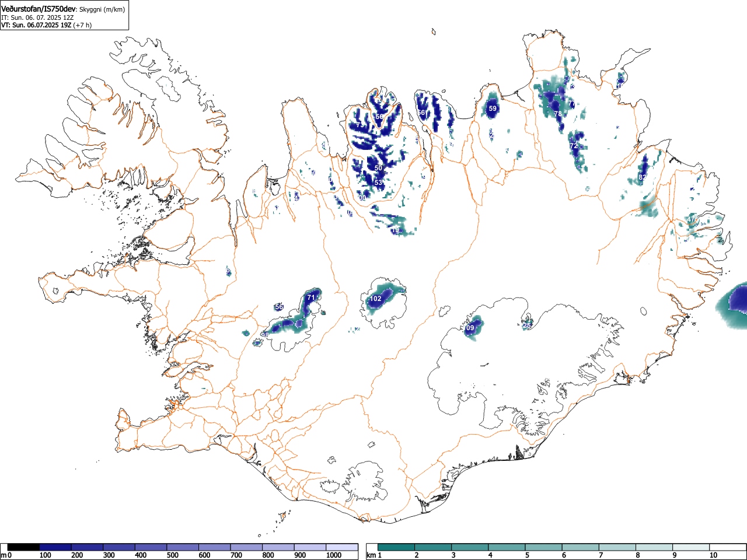Select the '2' tick on kilometre scale

tap(417, 555)
